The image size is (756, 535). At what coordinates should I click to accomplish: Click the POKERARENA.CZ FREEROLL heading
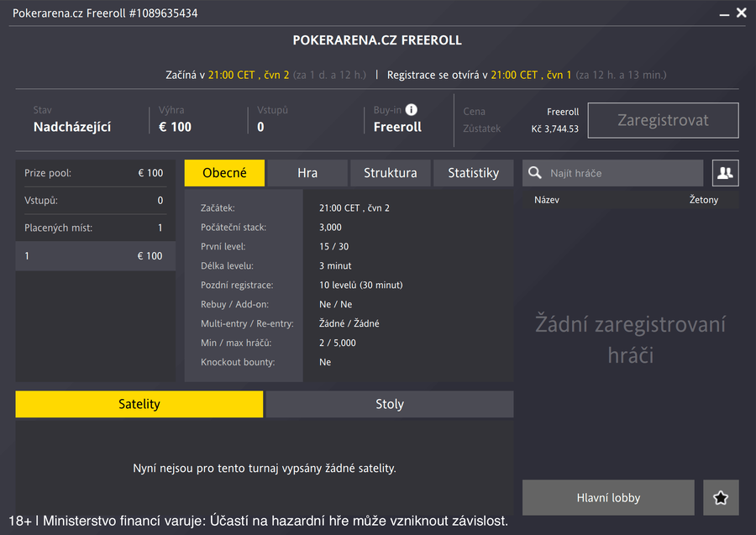click(x=377, y=40)
